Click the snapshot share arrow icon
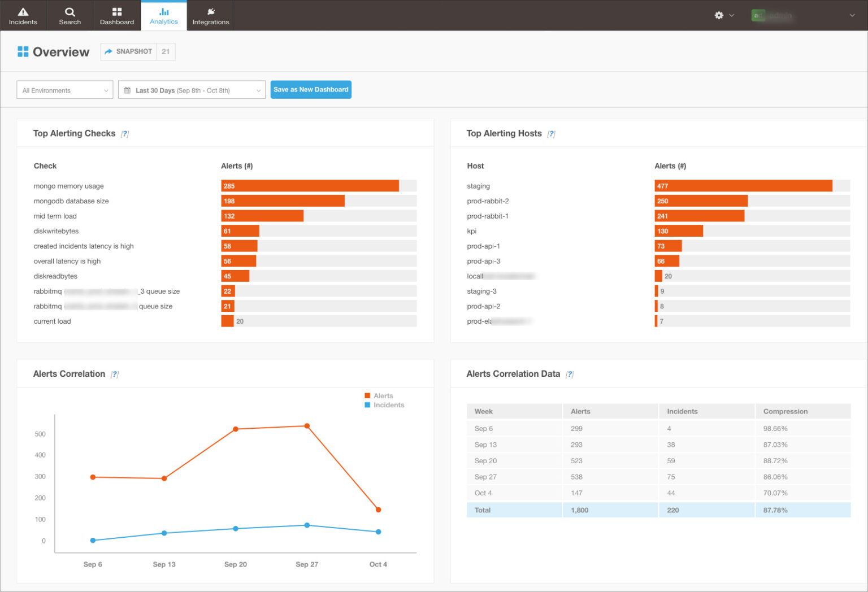Image resolution: width=868 pixels, height=592 pixels. (x=108, y=51)
